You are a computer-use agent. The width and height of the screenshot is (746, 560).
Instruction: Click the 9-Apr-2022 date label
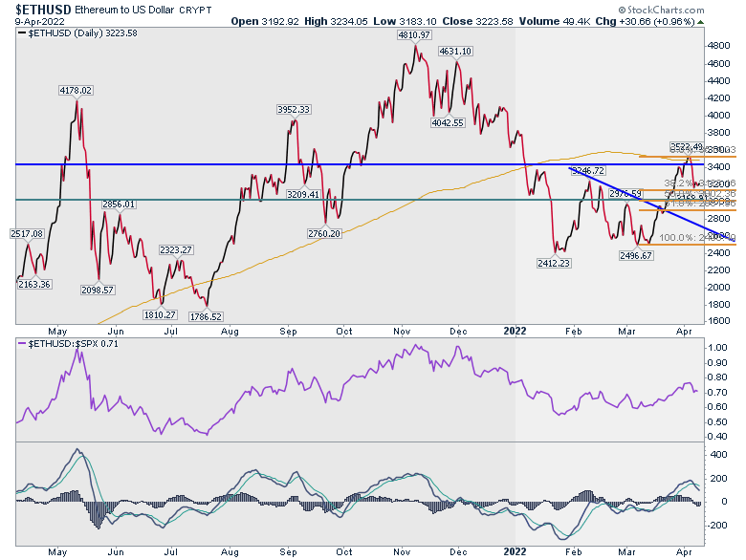pos(39,22)
